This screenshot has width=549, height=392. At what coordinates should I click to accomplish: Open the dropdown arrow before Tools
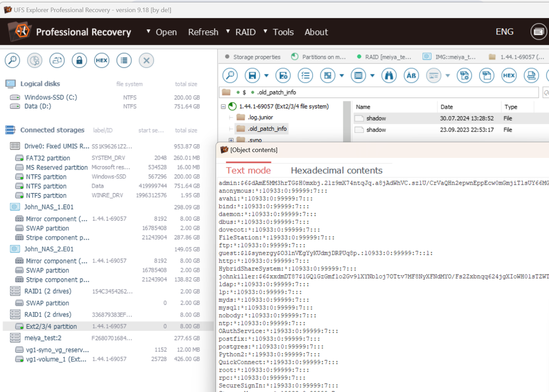click(265, 31)
